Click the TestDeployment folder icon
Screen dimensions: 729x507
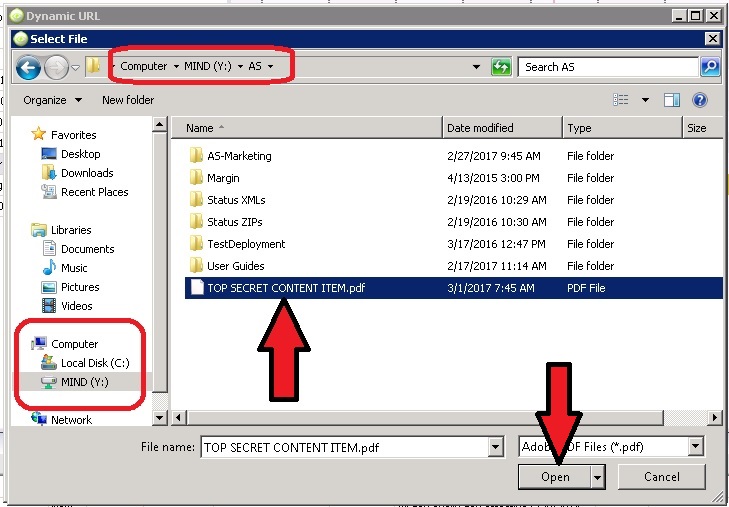click(x=196, y=244)
